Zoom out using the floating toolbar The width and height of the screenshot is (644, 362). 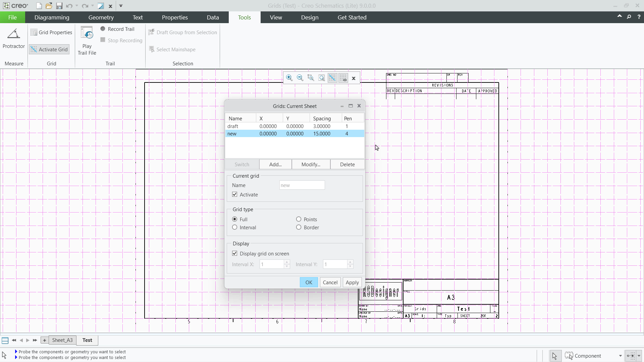pos(300,78)
